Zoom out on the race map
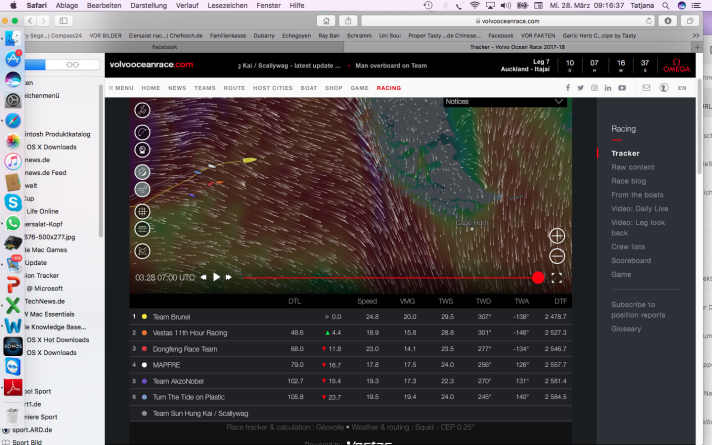This screenshot has width=712, height=445. [557, 258]
